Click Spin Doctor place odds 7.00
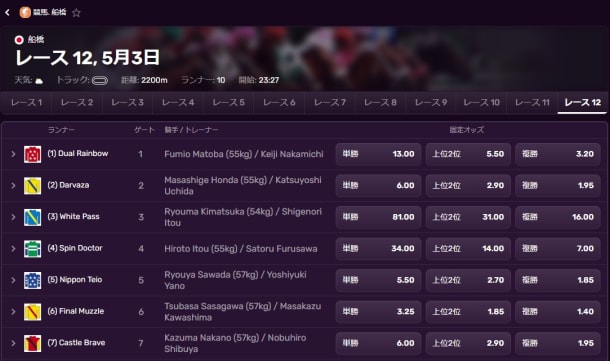This screenshot has width=610, height=361. (558, 249)
